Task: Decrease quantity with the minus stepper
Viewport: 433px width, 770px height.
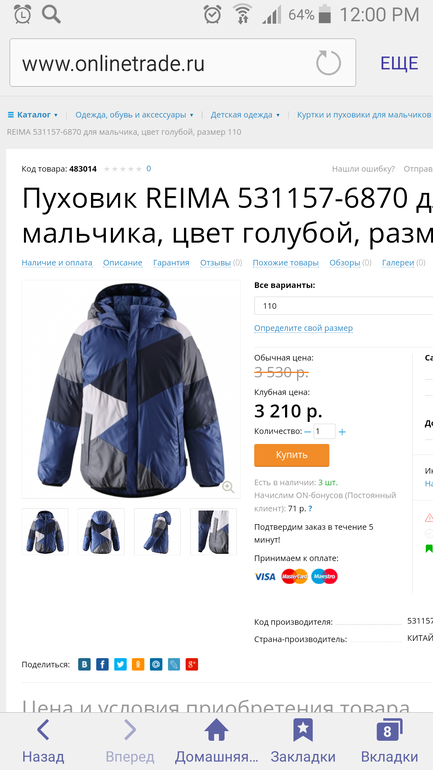Action: tap(308, 432)
